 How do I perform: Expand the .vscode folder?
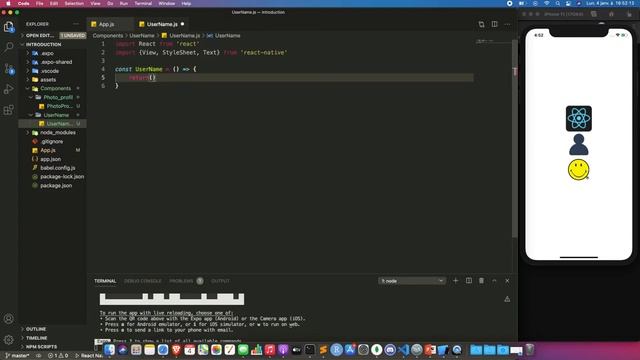point(52,71)
